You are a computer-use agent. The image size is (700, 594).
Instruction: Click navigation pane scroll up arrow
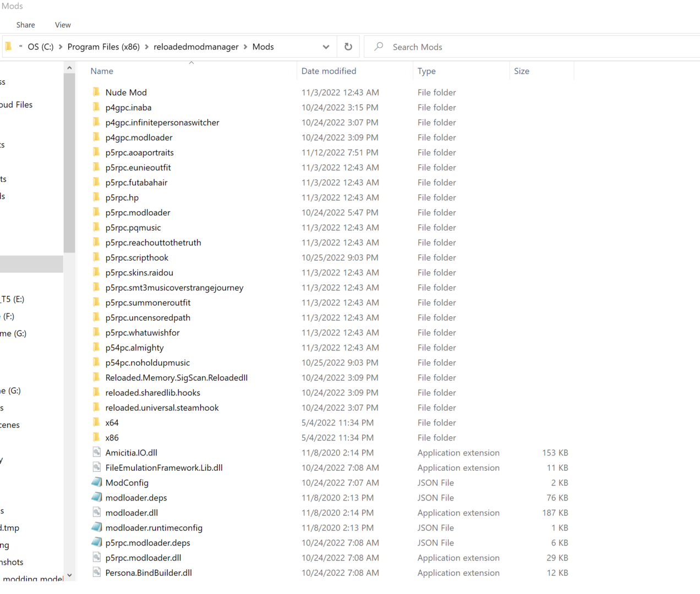[69, 68]
